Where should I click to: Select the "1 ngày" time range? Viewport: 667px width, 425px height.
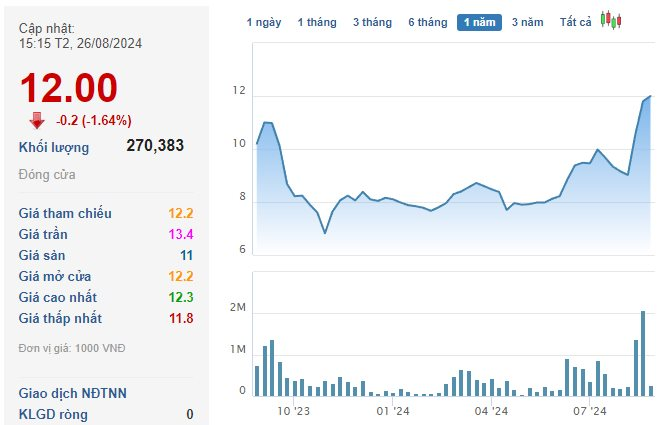point(264,22)
